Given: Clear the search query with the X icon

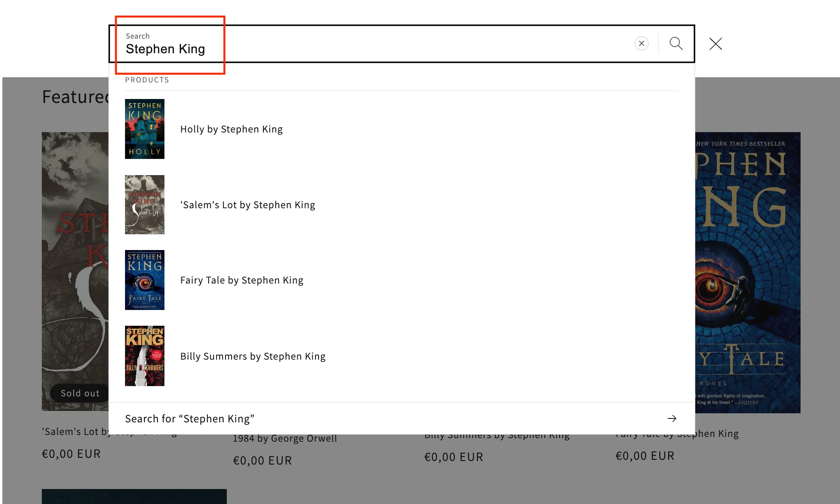Looking at the screenshot, I should pos(641,44).
